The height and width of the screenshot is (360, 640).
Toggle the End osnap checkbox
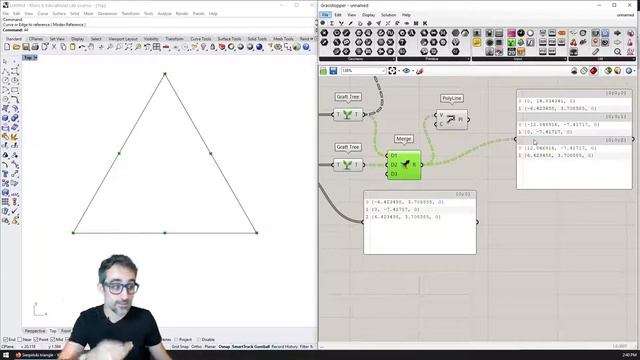pyautogui.click(x=5, y=340)
